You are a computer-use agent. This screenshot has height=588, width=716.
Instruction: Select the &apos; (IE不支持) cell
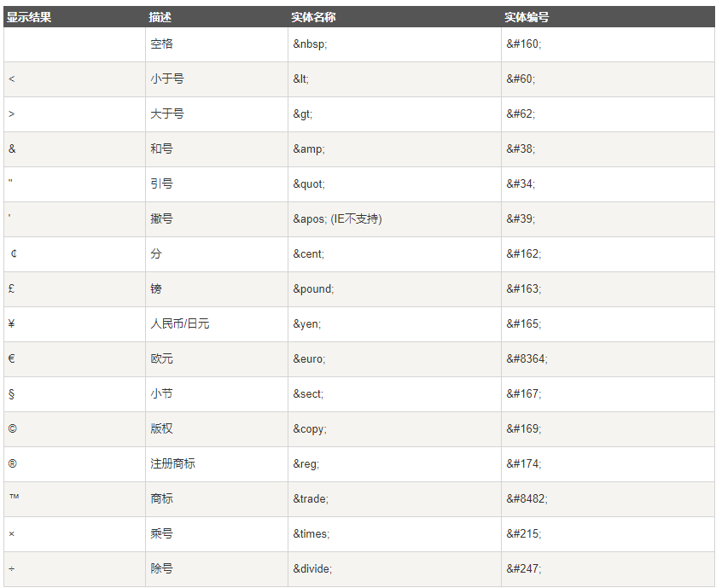[337, 218]
